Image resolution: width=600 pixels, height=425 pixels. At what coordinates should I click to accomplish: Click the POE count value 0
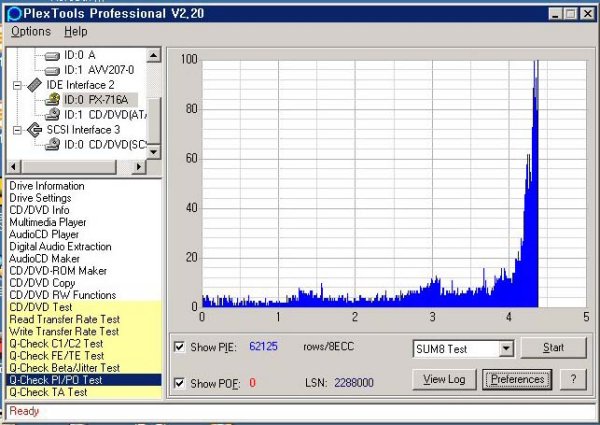[252, 383]
